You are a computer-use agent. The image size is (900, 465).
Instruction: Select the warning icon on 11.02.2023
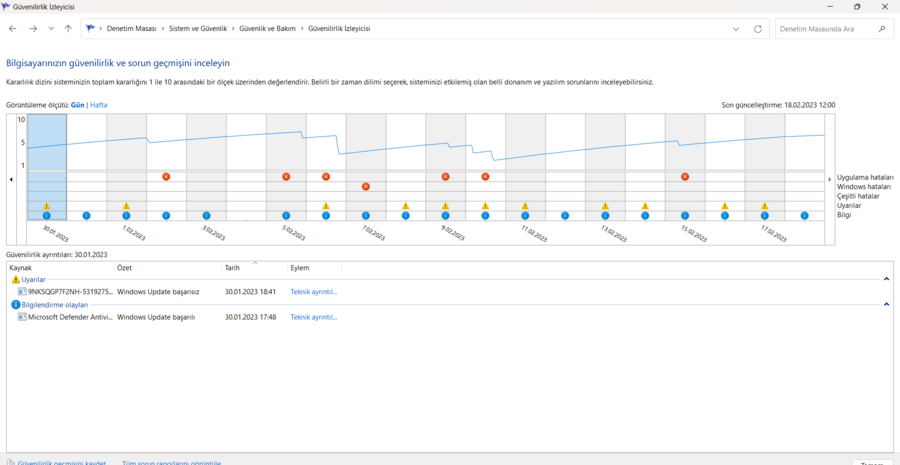pyautogui.click(x=525, y=206)
